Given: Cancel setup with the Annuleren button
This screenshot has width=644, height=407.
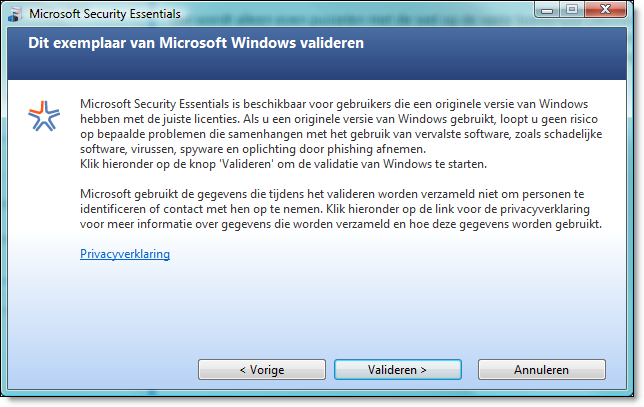Looking at the screenshot, I should 541,370.
